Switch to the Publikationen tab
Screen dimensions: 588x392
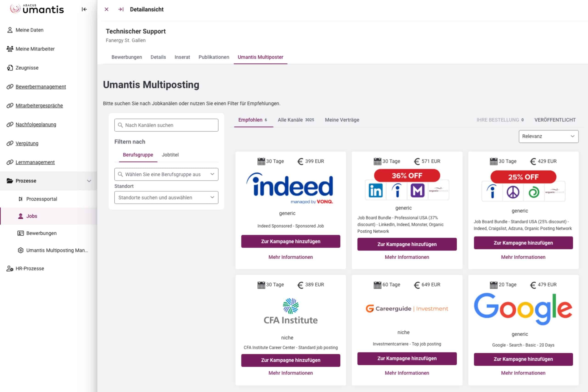pos(214,57)
